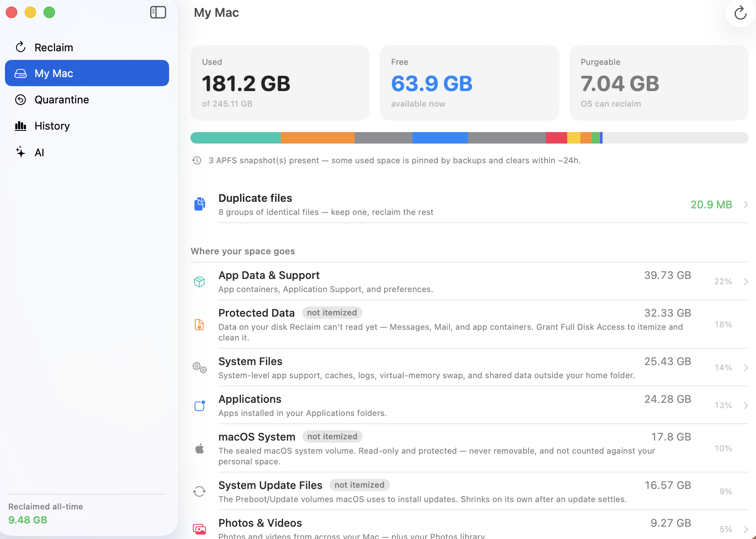
Task: Click the Photos & Videos icon
Action: coord(199,529)
